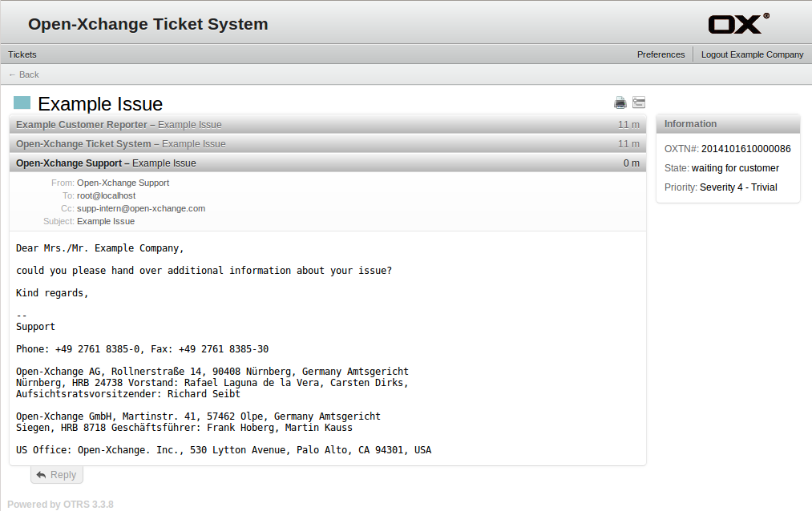
Task: Expand the Example Customer Reporter article
Action: 327,125
